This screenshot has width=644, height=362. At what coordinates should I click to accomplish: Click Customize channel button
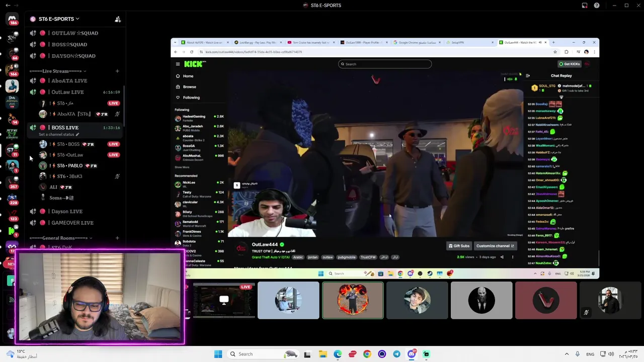495,246
